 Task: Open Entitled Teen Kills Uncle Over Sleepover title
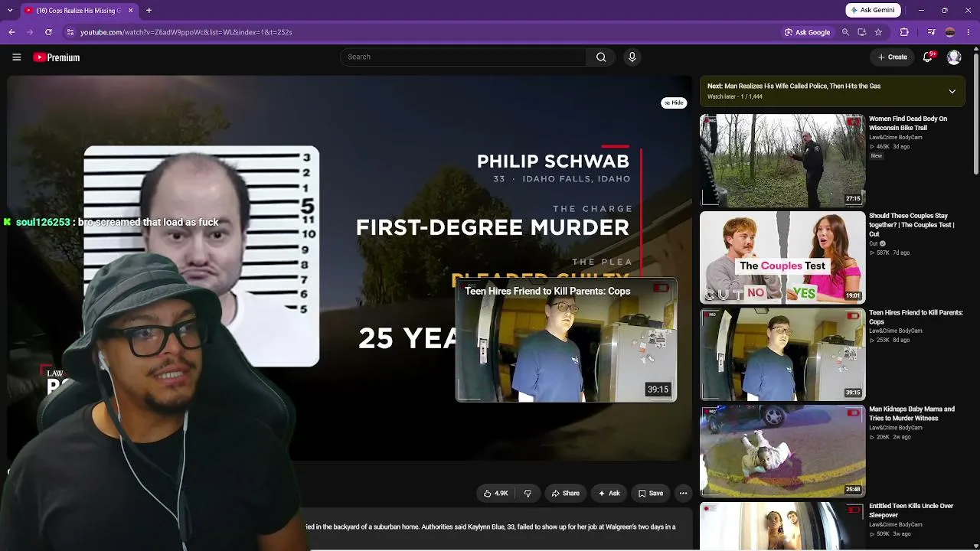tap(911, 510)
